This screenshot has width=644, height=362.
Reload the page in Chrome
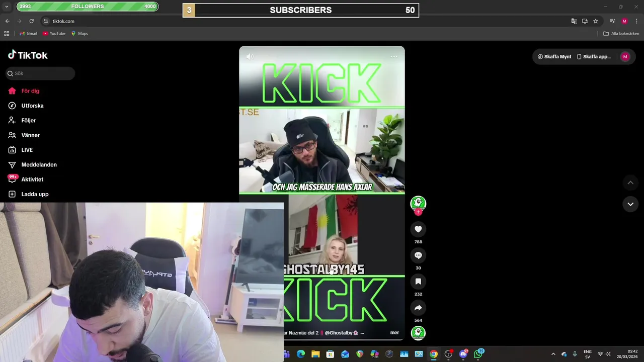point(31,21)
